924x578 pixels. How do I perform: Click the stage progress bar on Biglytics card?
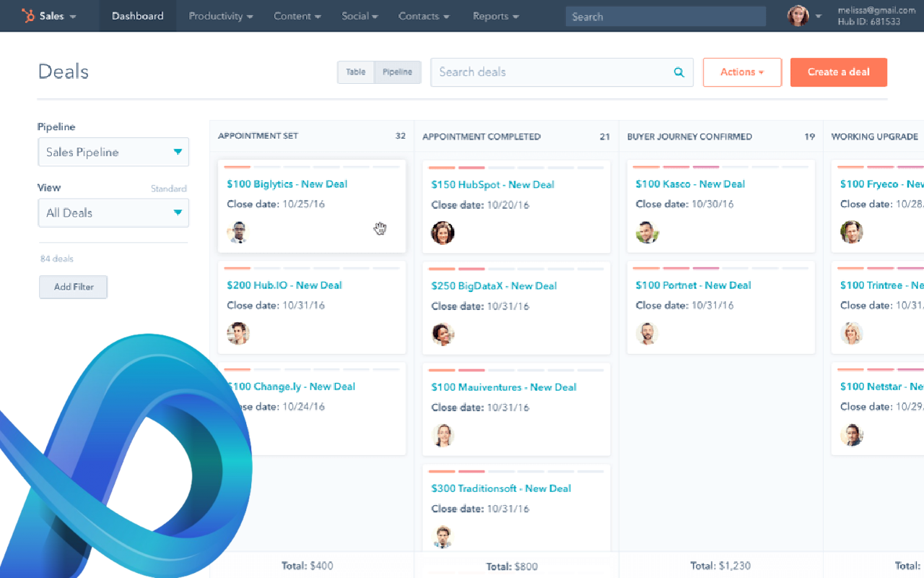click(312, 167)
